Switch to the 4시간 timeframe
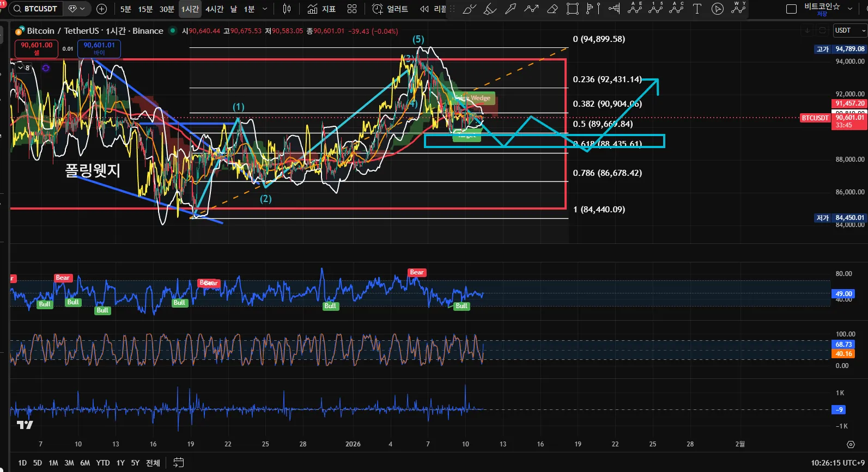 [x=214, y=9]
